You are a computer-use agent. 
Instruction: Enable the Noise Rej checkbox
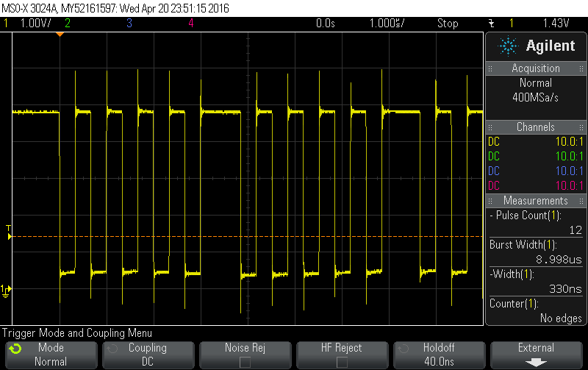click(245, 362)
